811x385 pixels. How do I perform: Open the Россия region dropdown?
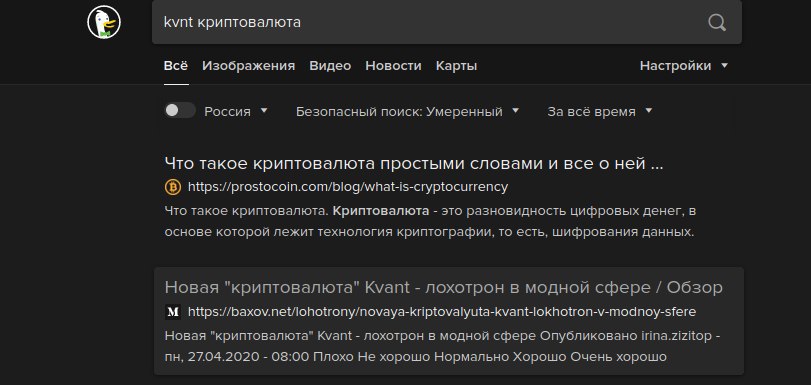(236, 111)
